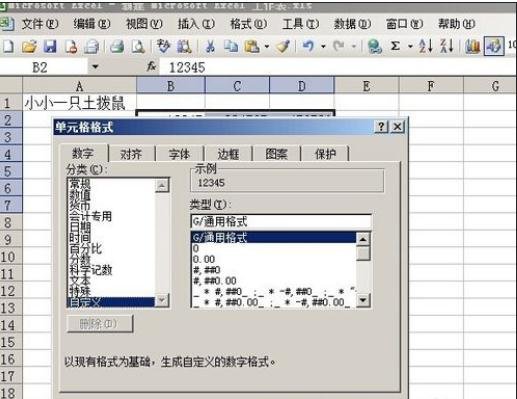The height and width of the screenshot is (399, 517).
Task: Close the cell format dialog
Action: [x=397, y=127]
